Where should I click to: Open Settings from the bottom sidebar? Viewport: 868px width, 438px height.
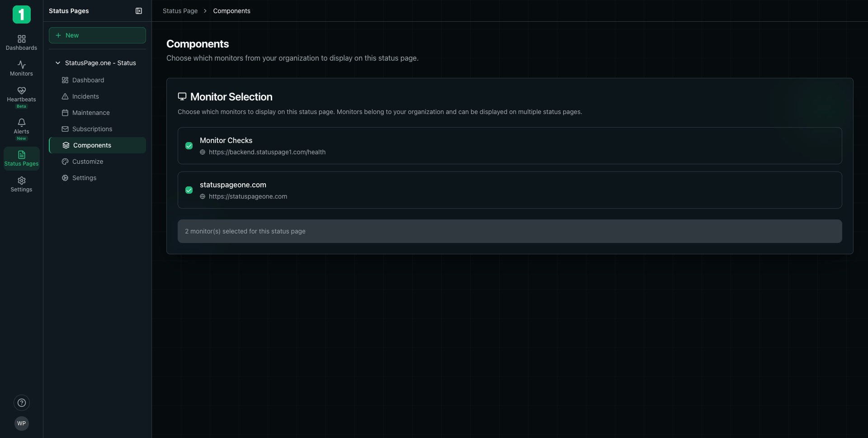click(x=21, y=184)
